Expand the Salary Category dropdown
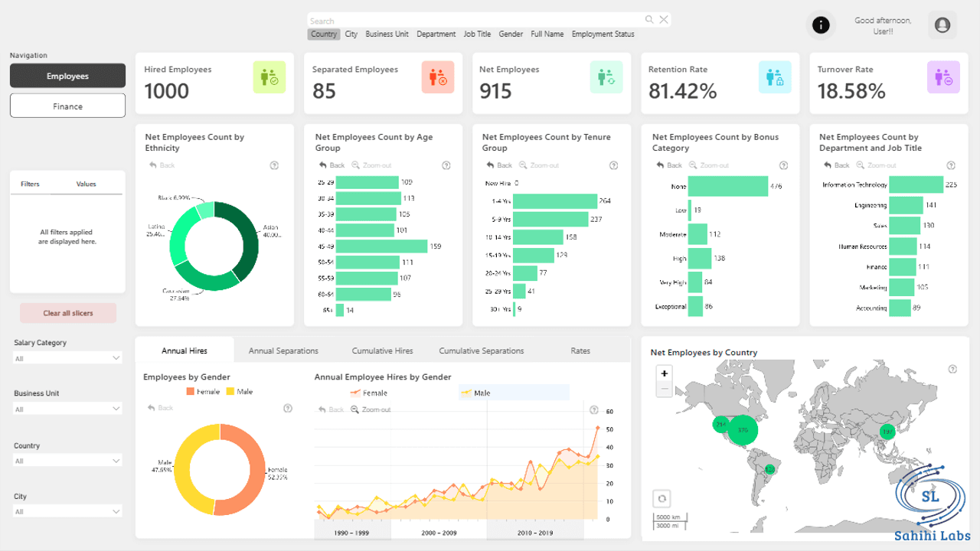 (67, 358)
